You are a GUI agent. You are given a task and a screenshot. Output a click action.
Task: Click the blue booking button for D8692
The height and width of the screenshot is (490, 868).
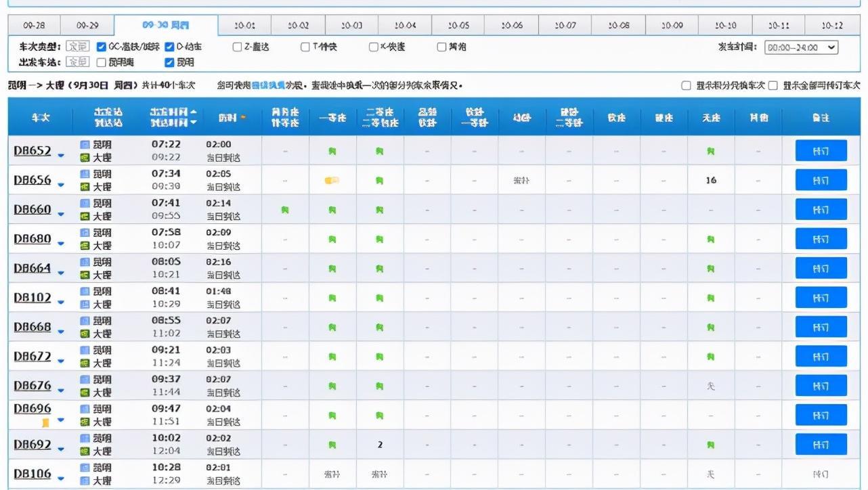(821, 445)
